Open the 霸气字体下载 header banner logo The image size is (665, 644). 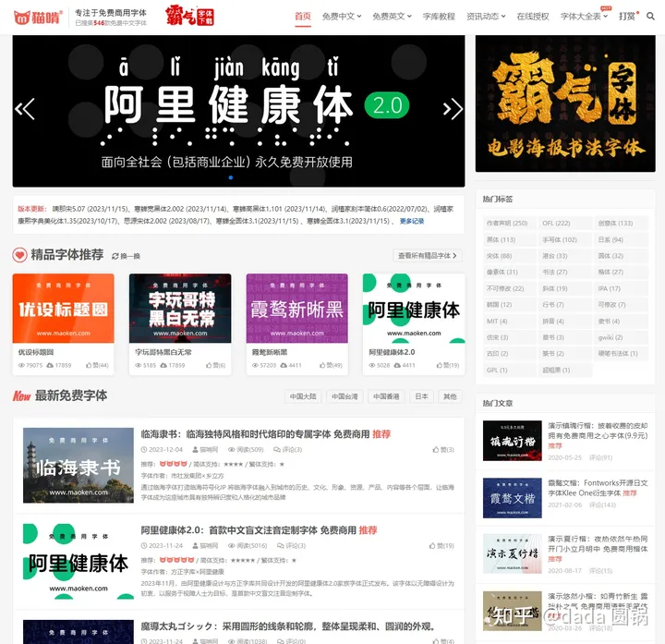click(189, 16)
